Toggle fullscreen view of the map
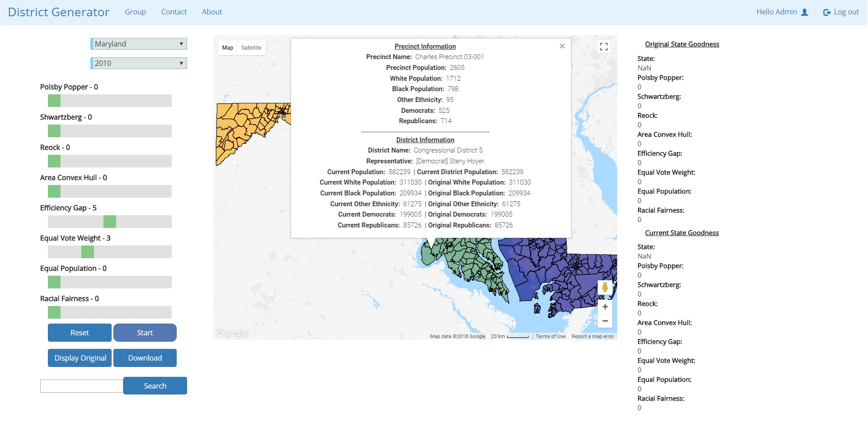 click(604, 47)
